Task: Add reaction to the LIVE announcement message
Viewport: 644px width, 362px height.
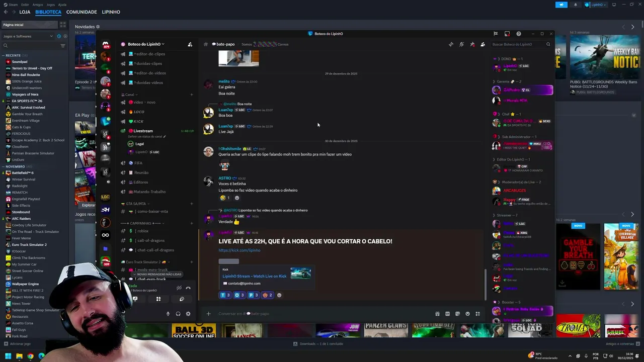Action: (279, 295)
